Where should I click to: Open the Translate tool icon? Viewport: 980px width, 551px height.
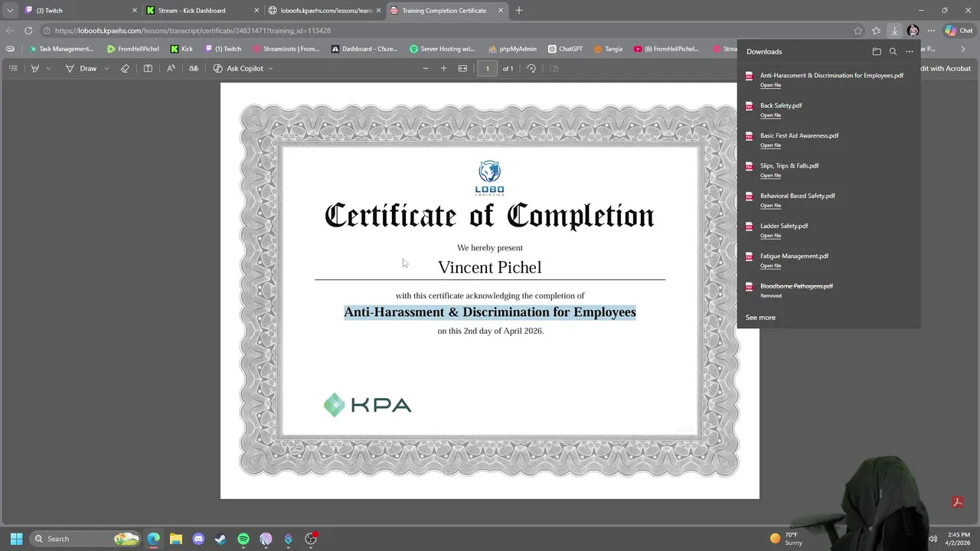(x=194, y=68)
